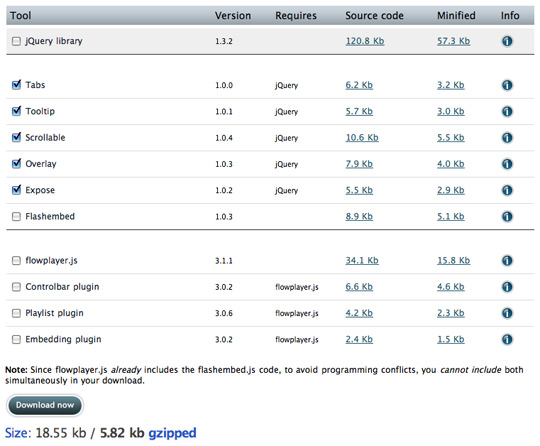Select the Embedding plugin checkbox
The width and height of the screenshot is (540, 446).
click(16, 340)
